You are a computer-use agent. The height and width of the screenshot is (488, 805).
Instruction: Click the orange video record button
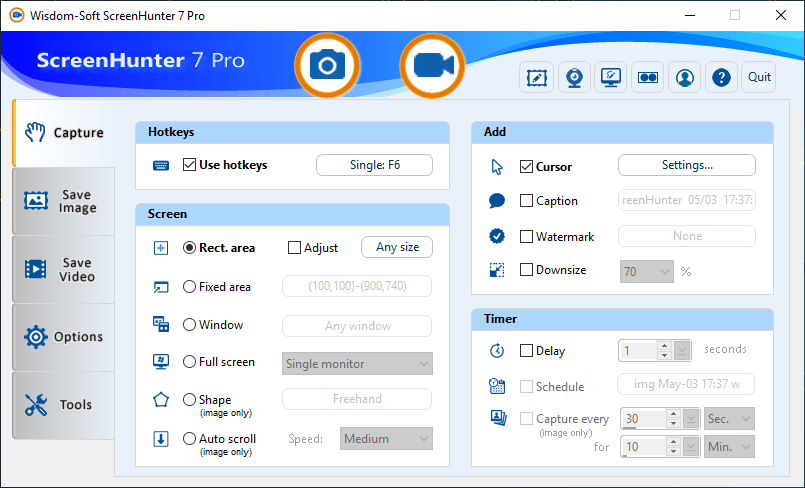click(x=433, y=65)
